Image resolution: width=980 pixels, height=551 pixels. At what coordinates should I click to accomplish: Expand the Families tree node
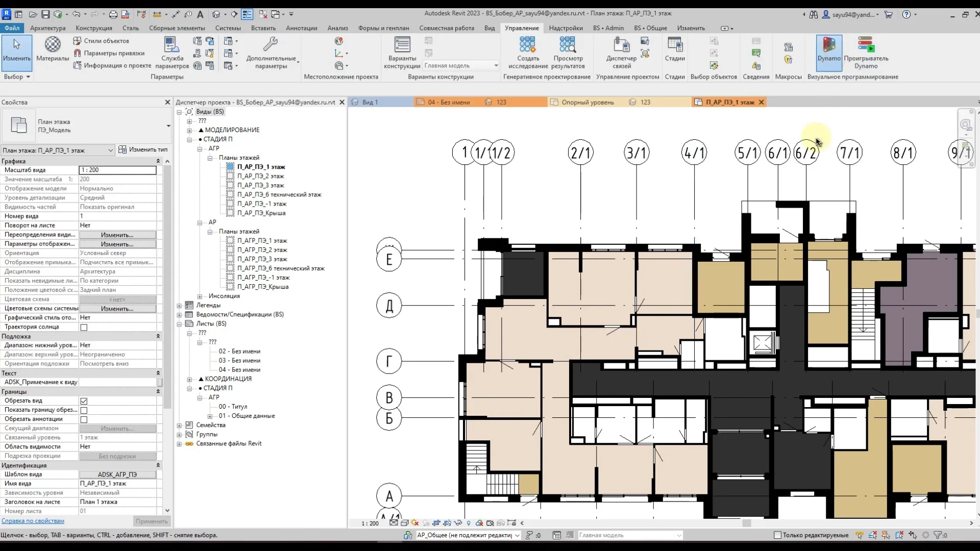[x=179, y=425]
